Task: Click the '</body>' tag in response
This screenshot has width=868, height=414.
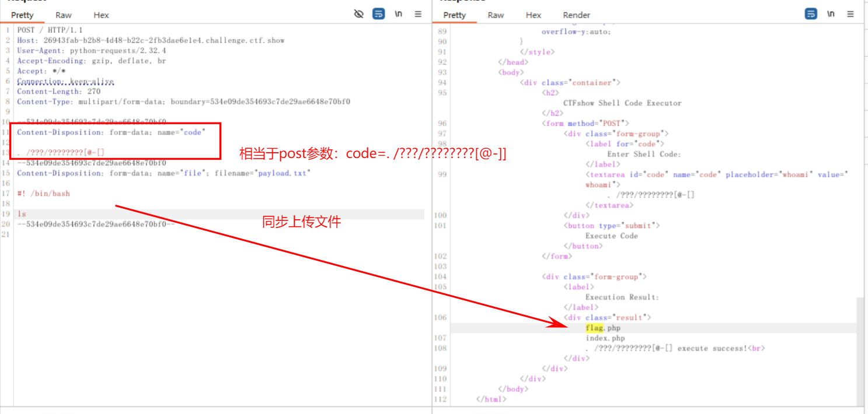Action: [x=513, y=389]
